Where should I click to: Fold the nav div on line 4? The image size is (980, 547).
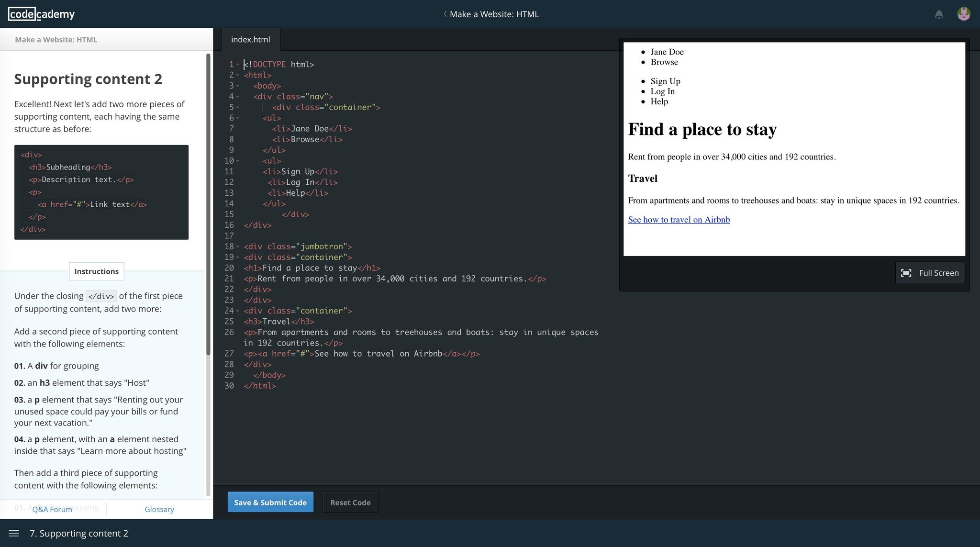(x=238, y=97)
